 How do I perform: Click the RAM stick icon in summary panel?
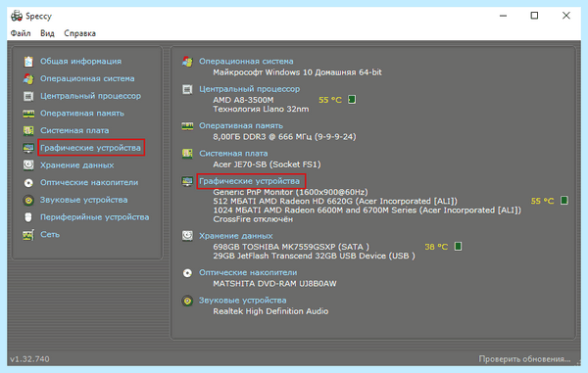point(187,126)
